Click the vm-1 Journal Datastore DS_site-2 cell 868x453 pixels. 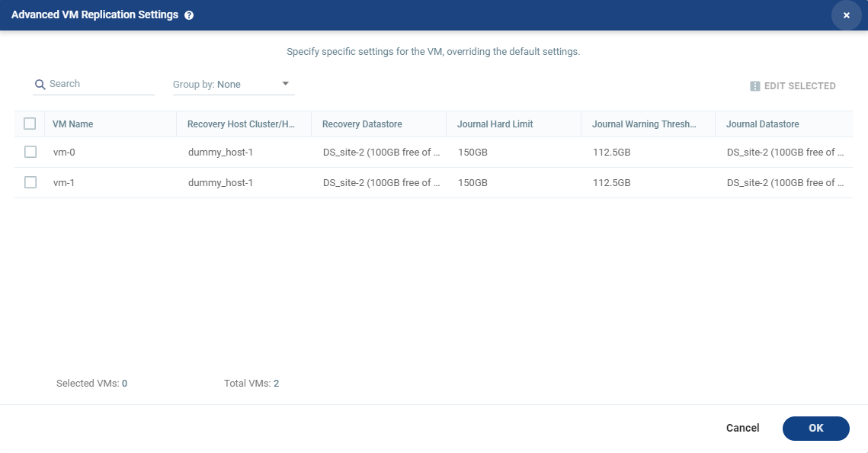tap(785, 183)
